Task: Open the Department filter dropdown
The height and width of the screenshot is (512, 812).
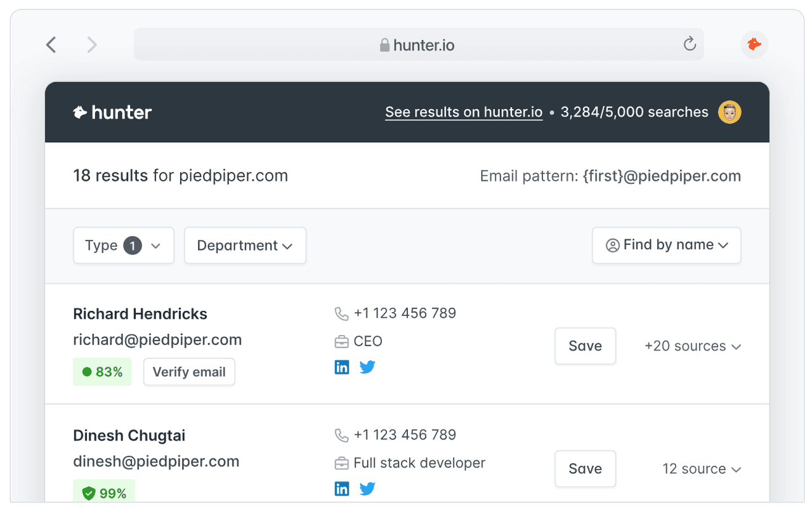Action: coord(245,246)
